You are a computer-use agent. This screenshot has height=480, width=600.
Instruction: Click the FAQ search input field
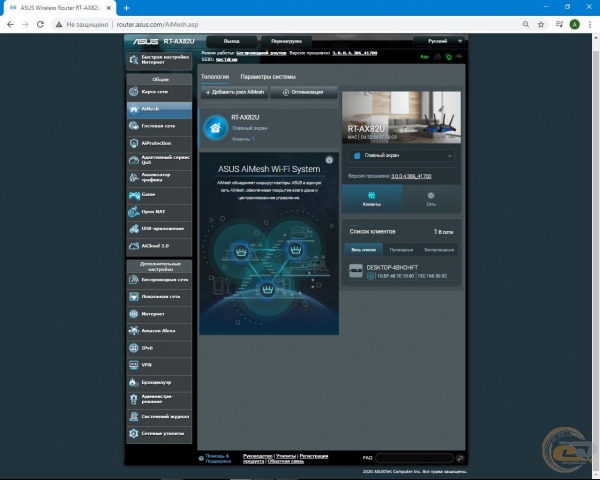tap(414, 458)
